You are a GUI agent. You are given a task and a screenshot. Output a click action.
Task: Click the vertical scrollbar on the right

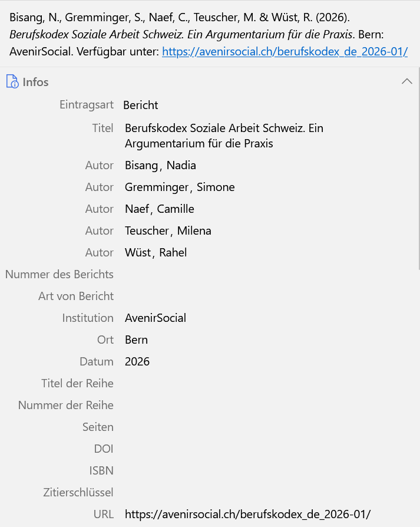tap(418, 169)
